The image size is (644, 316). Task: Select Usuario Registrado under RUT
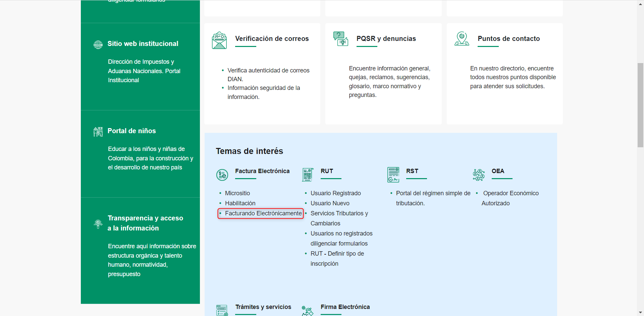point(335,193)
